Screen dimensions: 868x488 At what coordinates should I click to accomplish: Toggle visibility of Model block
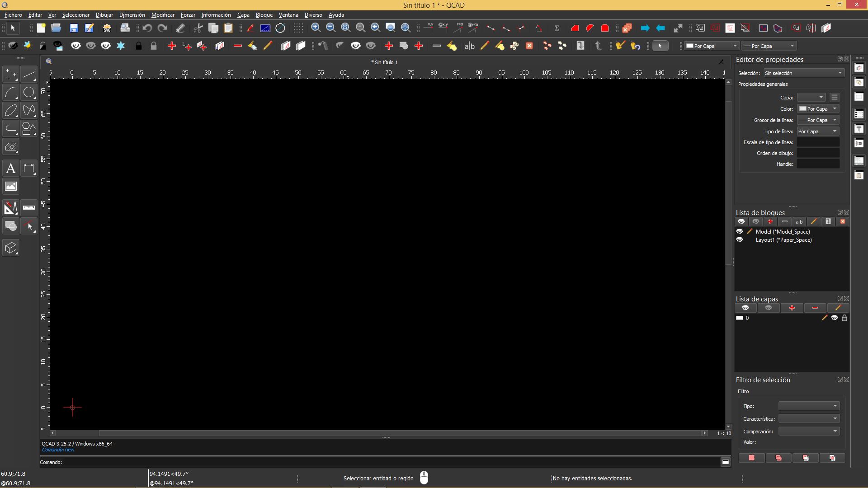pyautogui.click(x=740, y=231)
